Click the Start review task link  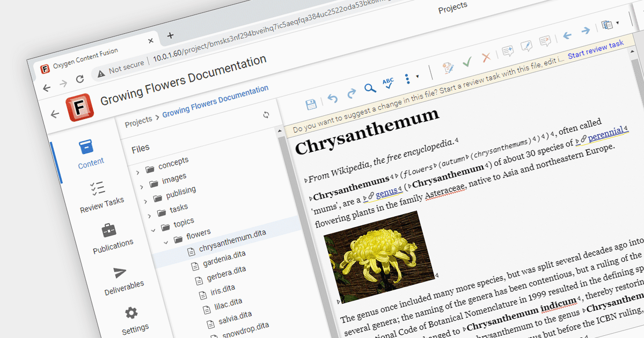point(596,49)
